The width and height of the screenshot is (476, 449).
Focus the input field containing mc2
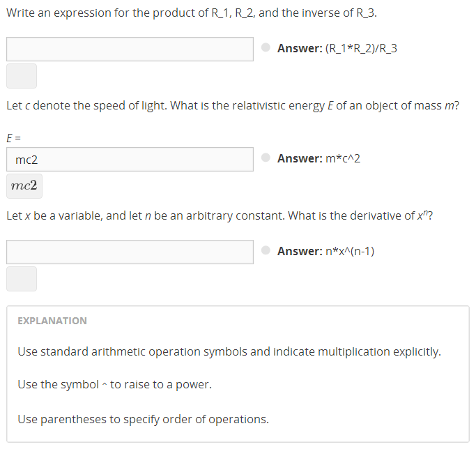point(130,159)
